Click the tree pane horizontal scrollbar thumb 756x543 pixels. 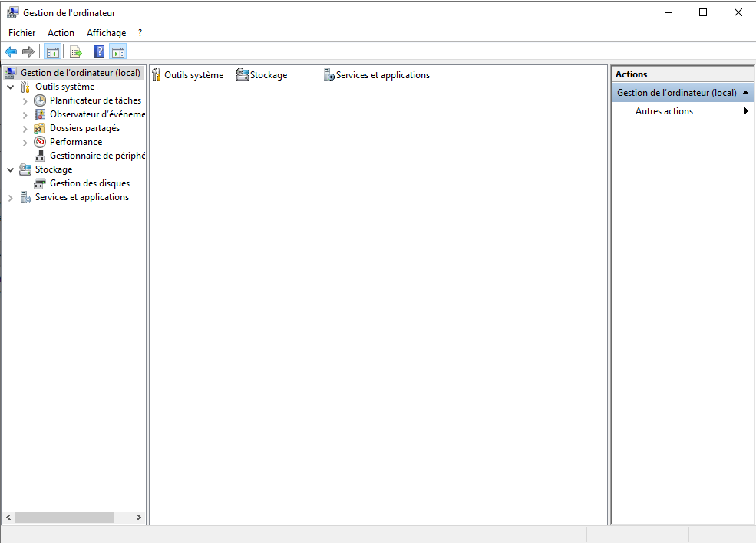click(64, 517)
